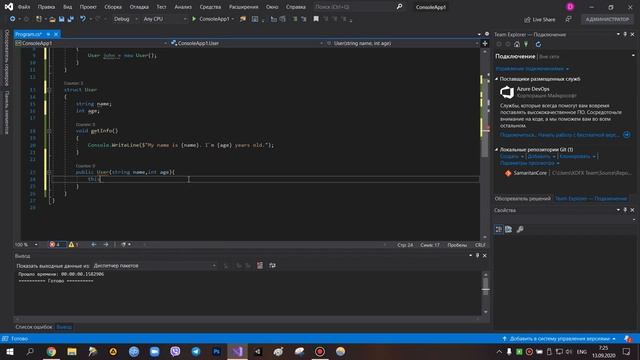The image size is (640, 360).
Task: Click the Alphabetical sort icon in Properties
Action: 508,229
